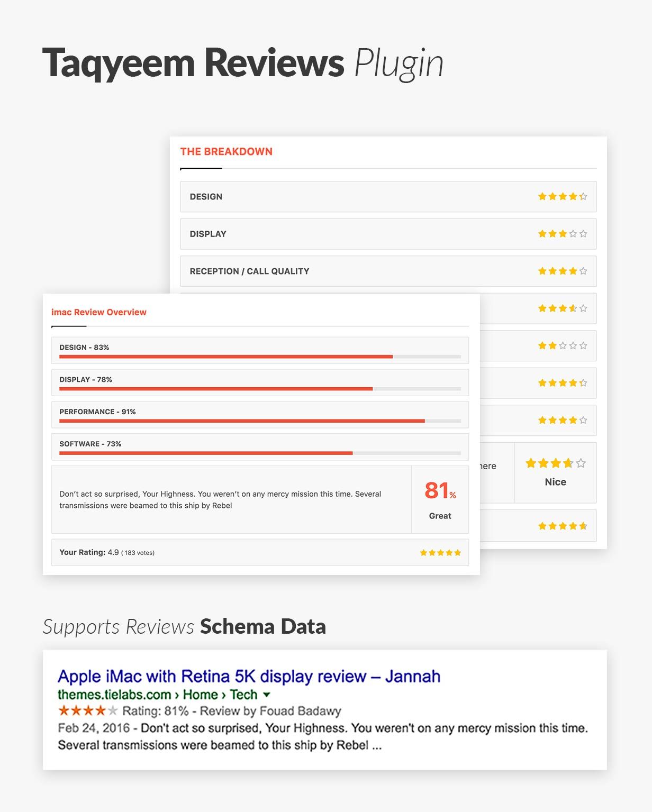Click the Design 83% progress bar

click(260, 357)
